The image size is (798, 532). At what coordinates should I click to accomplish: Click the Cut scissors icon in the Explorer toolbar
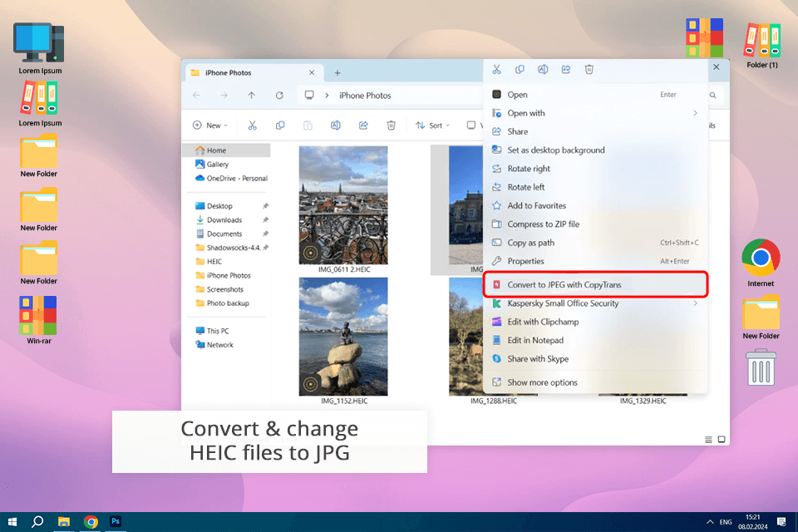tap(253, 126)
